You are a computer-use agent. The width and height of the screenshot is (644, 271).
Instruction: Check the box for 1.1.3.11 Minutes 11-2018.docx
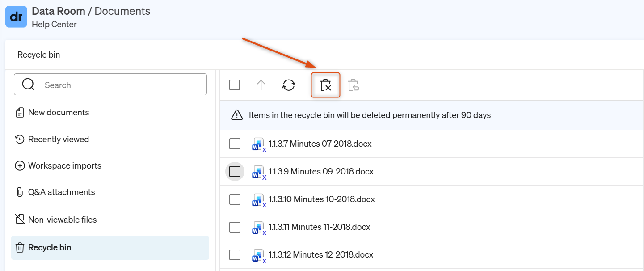coord(235,227)
